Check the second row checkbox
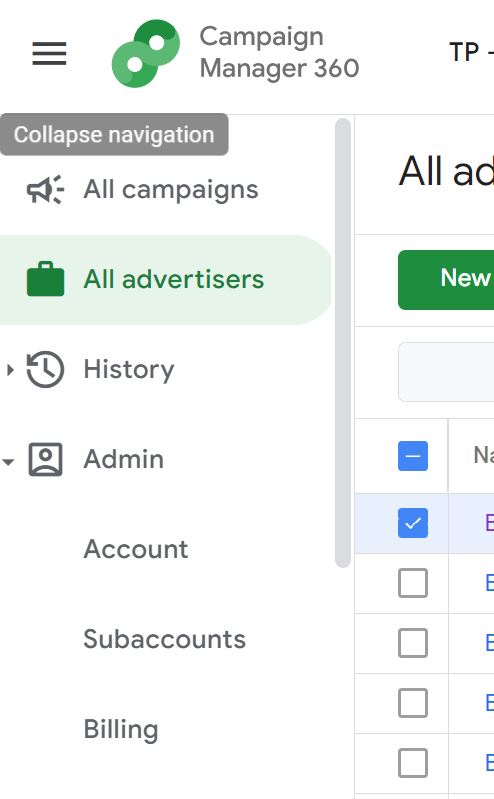The height and width of the screenshot is (799, 494). tap(413, 582)
